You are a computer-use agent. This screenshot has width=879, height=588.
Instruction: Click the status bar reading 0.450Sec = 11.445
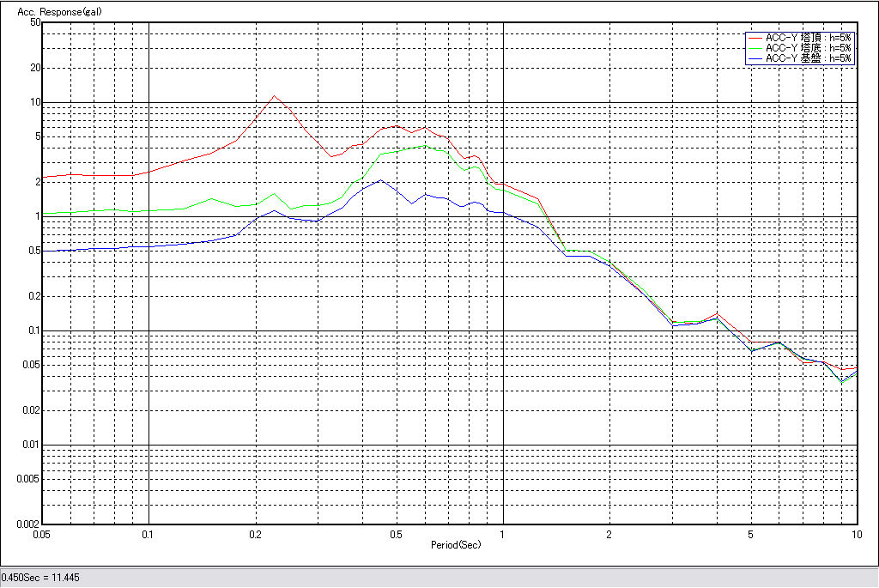pyautogui.click(x=41, y=578)
